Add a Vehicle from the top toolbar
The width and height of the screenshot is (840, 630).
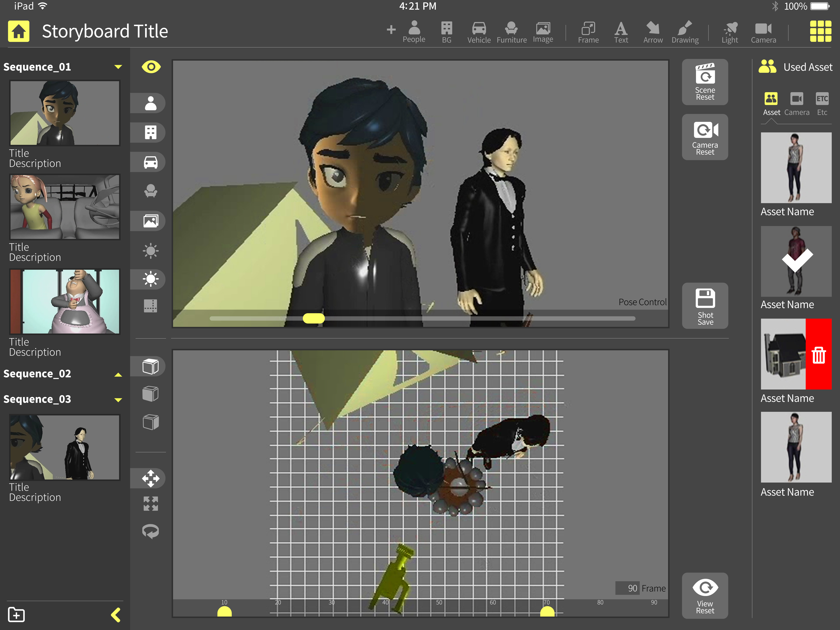(x=479, y=32)
